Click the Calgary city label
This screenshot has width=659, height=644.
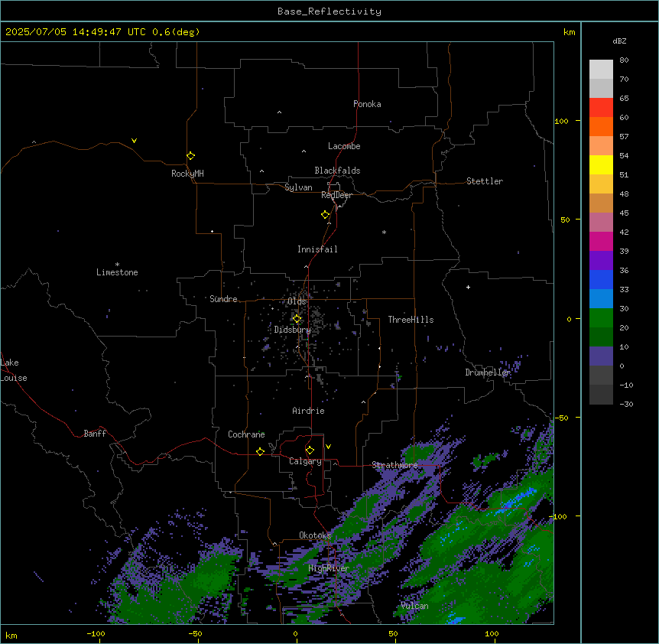[305, 461]
